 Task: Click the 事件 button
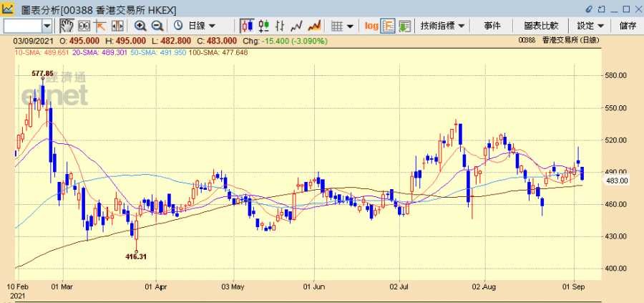click(492, 26)
